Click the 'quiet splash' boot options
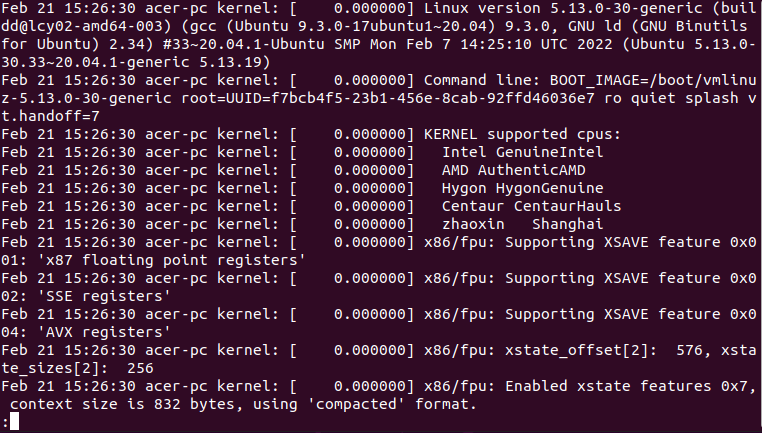Viewport: 762px width, 433px height. (685, 98)
